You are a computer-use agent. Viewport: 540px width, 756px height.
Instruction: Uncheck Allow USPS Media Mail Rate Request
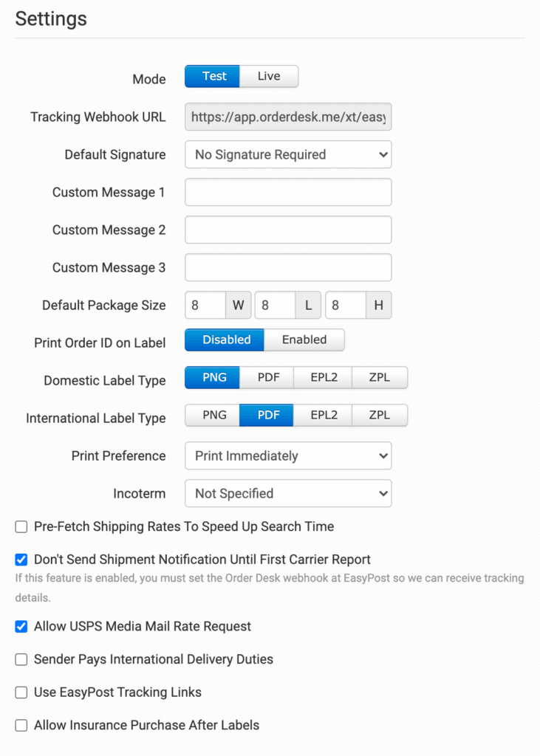point(21,627)
